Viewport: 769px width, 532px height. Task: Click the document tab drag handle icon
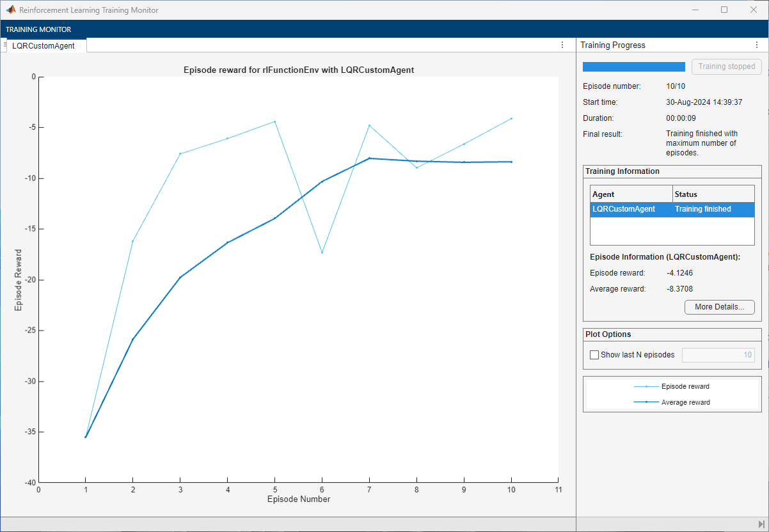(5, 45)
